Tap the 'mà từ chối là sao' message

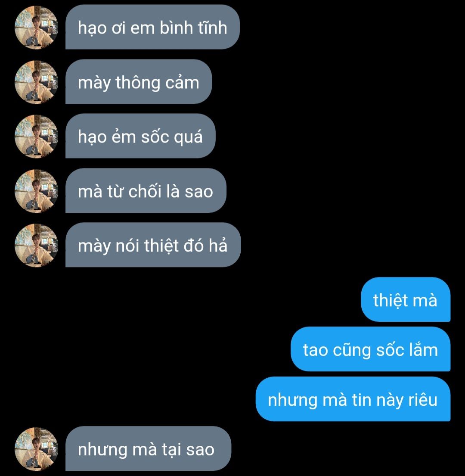(x=146, y=191)
